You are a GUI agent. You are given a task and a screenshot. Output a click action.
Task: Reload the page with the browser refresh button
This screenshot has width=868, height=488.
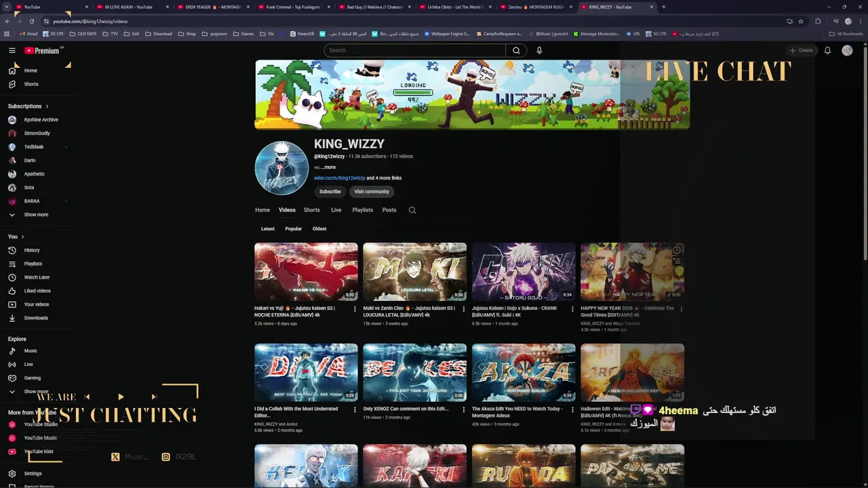click(x=31, y=21)
